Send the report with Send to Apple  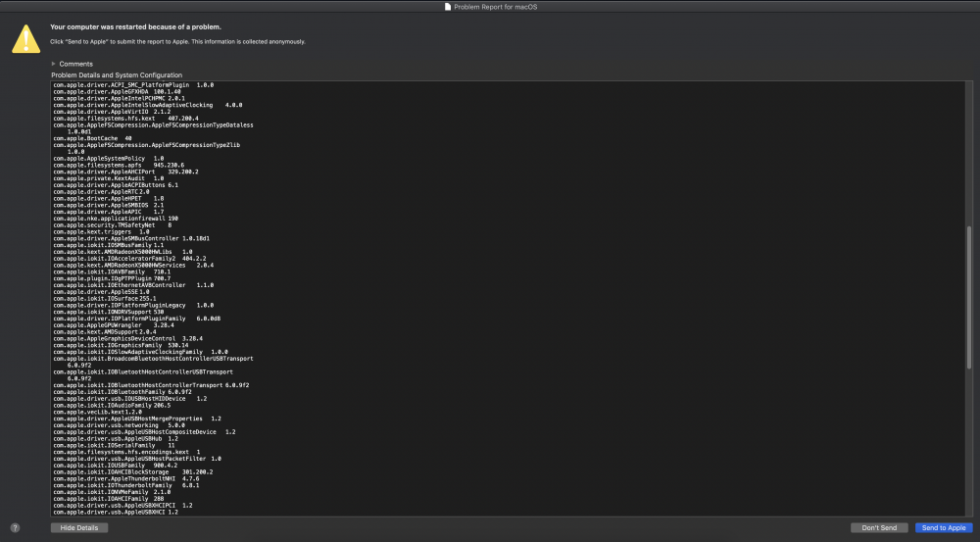pos(944,527)
